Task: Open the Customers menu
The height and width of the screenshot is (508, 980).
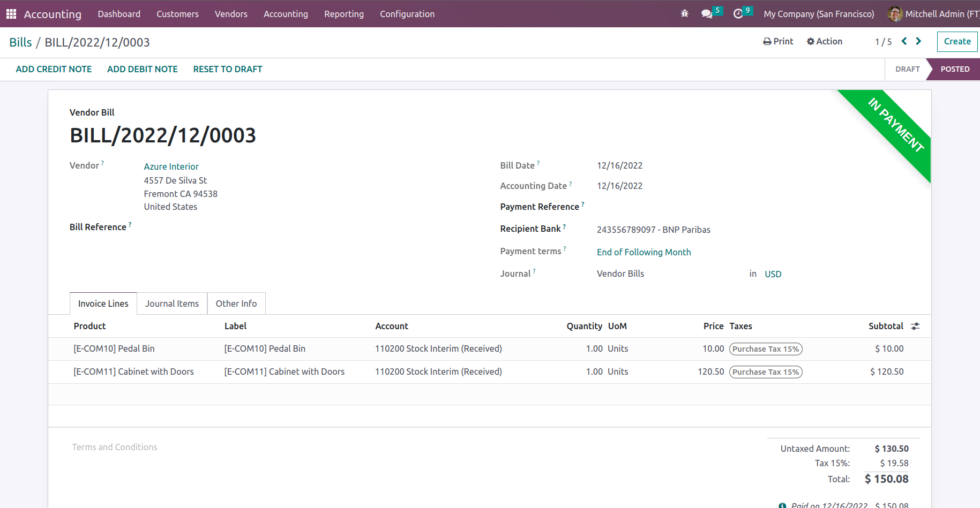Action: click(177, 14)
